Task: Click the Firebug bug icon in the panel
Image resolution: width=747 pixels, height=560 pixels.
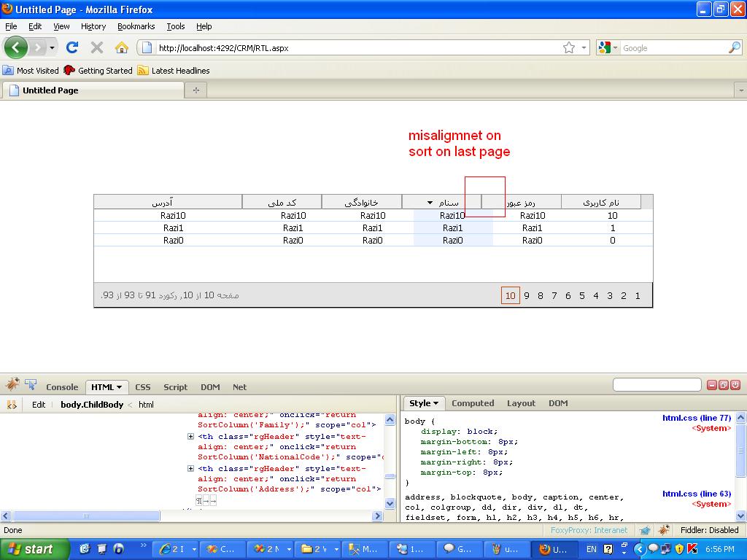Action: point(12,385)
